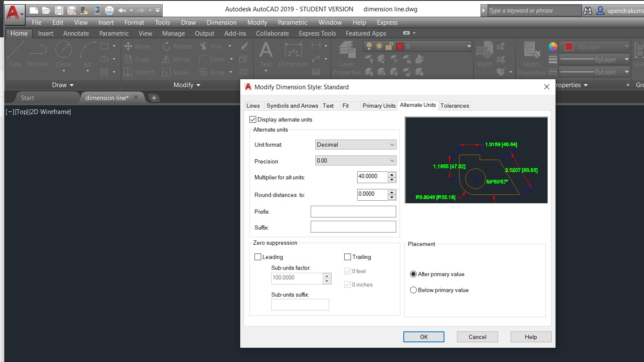The height and width of the screenshot is (362, 644).
Task: Uncheck Display alternate units
Action: click(253, 119)
